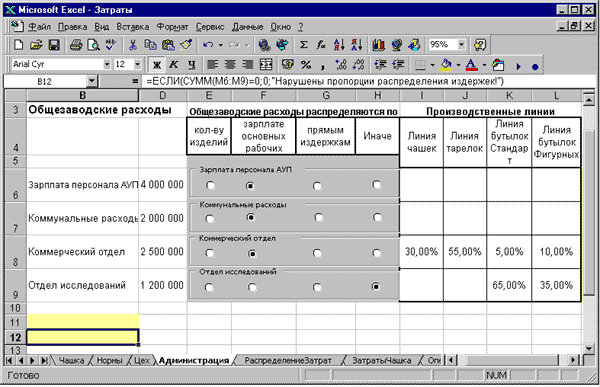Image resolution: width=600 pixels, height=387 pixels.
Task: Open a file with the Open icon
Action: coord(36,45)
